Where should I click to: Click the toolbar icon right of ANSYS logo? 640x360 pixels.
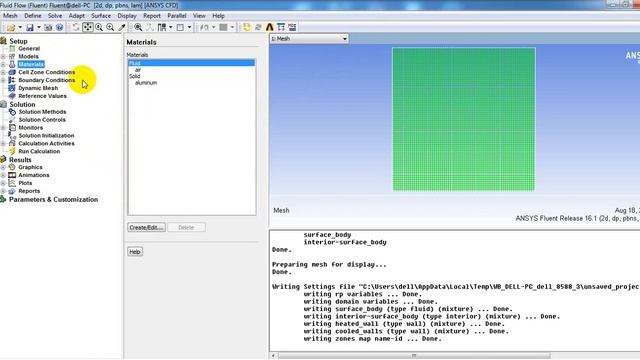[281, 27]
